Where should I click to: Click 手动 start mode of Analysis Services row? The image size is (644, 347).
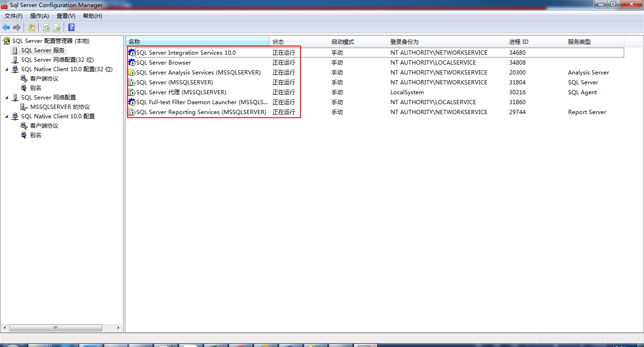pos(337,73)
